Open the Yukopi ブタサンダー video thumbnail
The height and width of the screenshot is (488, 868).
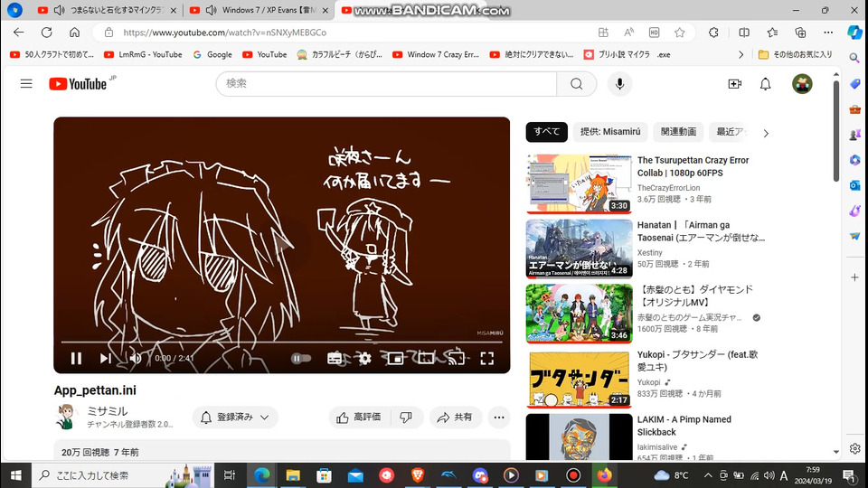click(x=579, y=379)
